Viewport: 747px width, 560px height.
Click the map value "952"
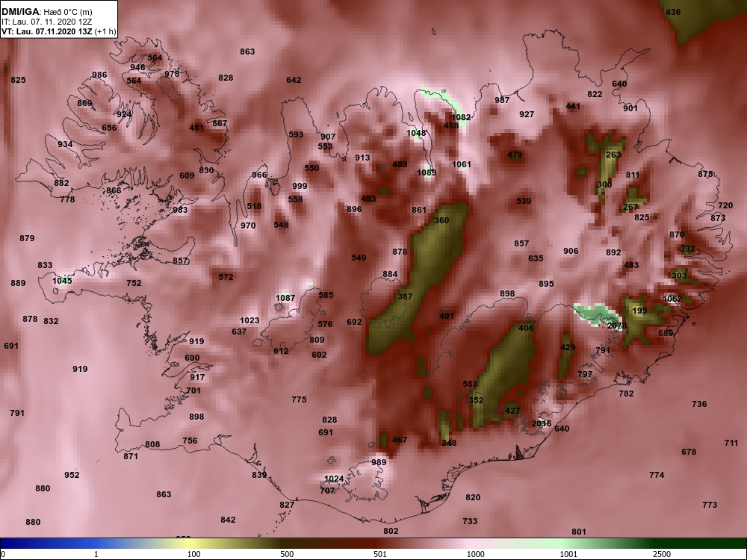[72, 475]
